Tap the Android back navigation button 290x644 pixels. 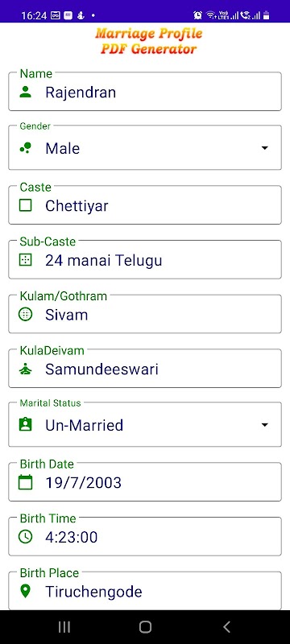tap(226, 627)
